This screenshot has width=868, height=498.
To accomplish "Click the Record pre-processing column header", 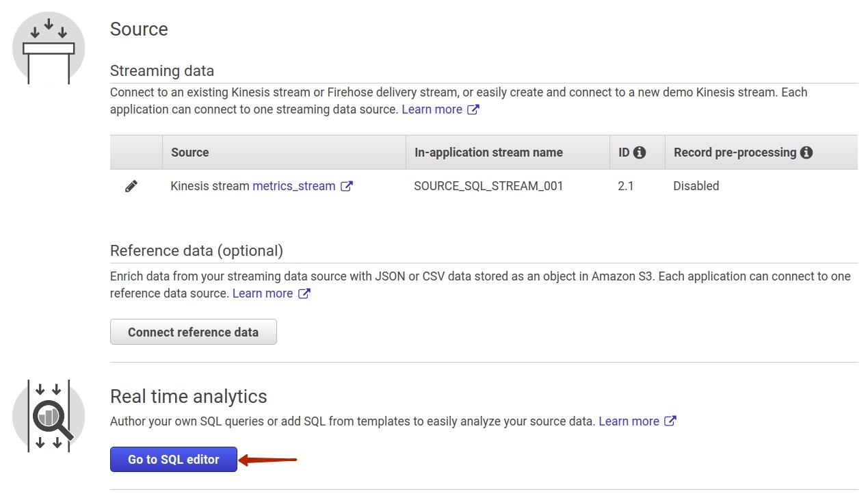I will (x=735, y=153).
